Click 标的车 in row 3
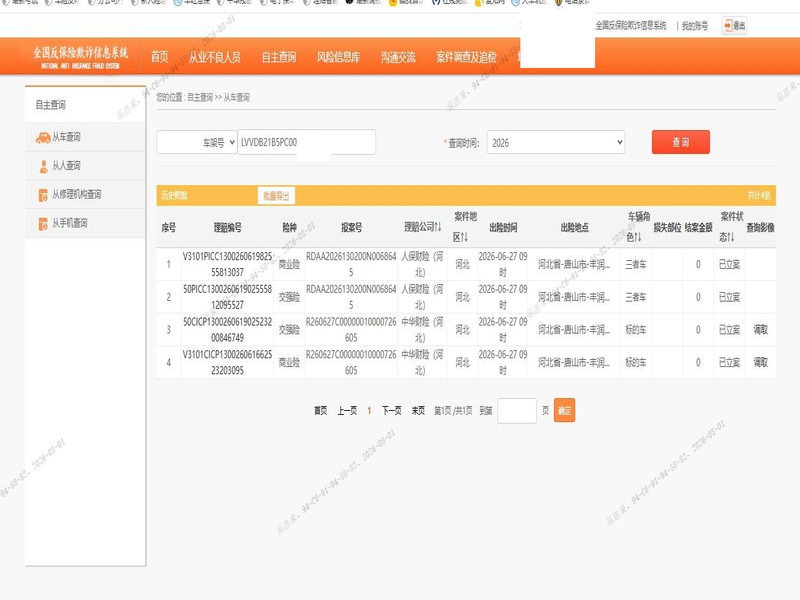Viewport: 800px width, 600px height. pyautogui.click(x=636, y=330)
